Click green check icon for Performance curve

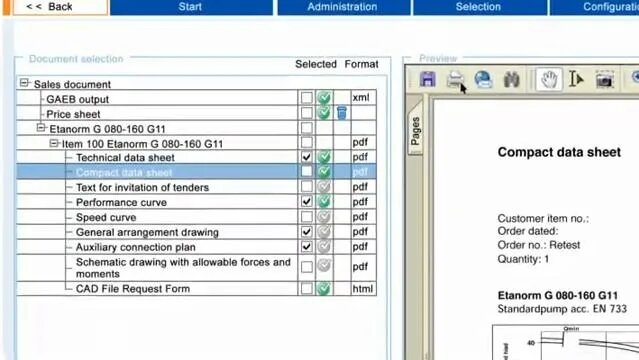tap(324, 202)
